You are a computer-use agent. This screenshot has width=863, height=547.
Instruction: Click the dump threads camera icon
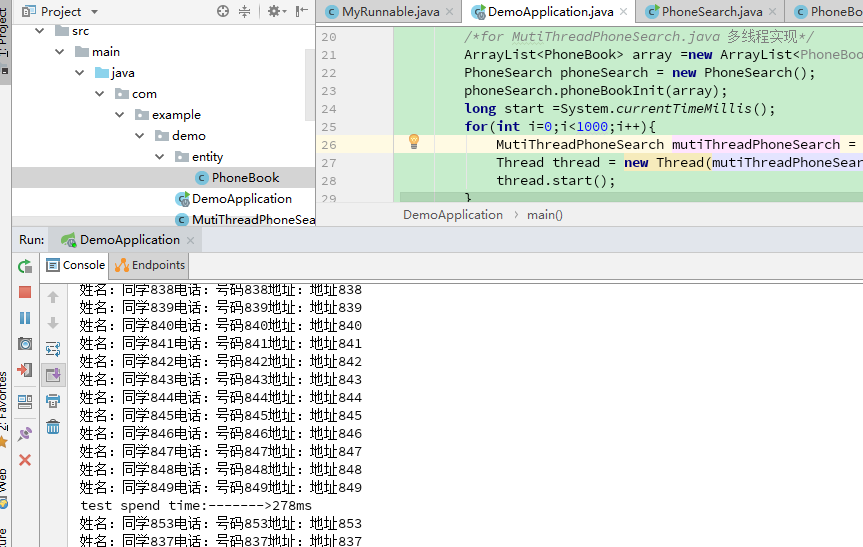coord(25,344)
